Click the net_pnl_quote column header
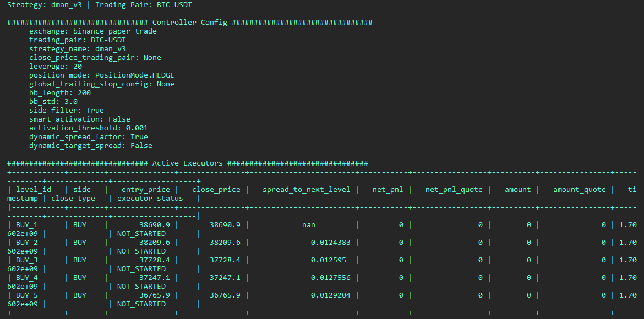The width and height of the screenshot is (644, 319). 454,190
